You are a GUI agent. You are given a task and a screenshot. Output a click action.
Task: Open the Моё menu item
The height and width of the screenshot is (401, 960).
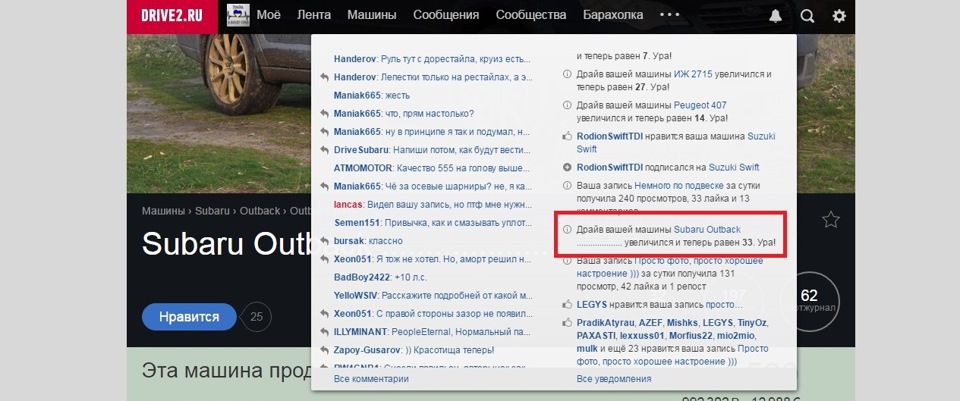pos(268,15)
